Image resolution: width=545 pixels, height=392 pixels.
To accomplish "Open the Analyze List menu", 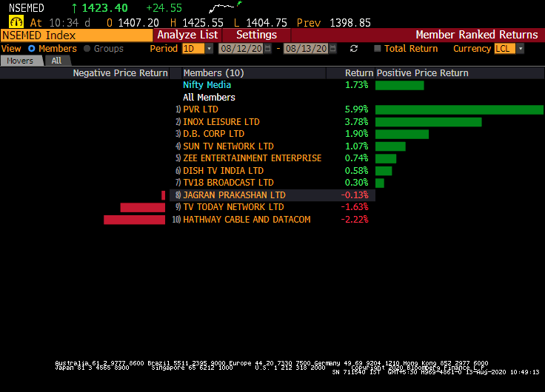I will click(x=187, y=35).
